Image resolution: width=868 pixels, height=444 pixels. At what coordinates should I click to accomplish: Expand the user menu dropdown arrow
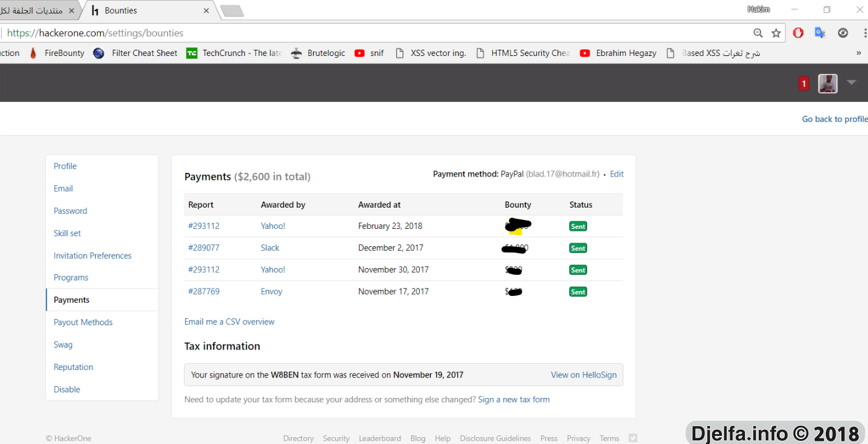pyautogui.click(x=851, y=83)
